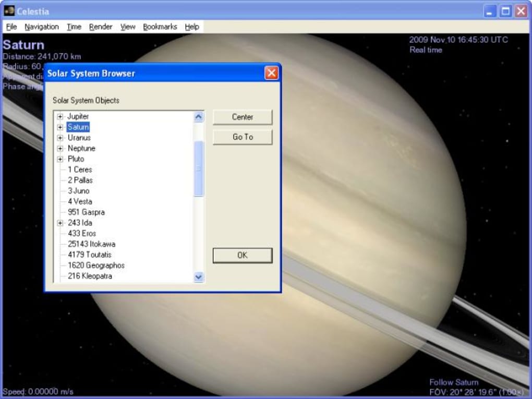Image resolution: width=532 pixels, height=399 pixels.
Task: Select 4179 Toutatis in the list
Action: pos(89,255)
